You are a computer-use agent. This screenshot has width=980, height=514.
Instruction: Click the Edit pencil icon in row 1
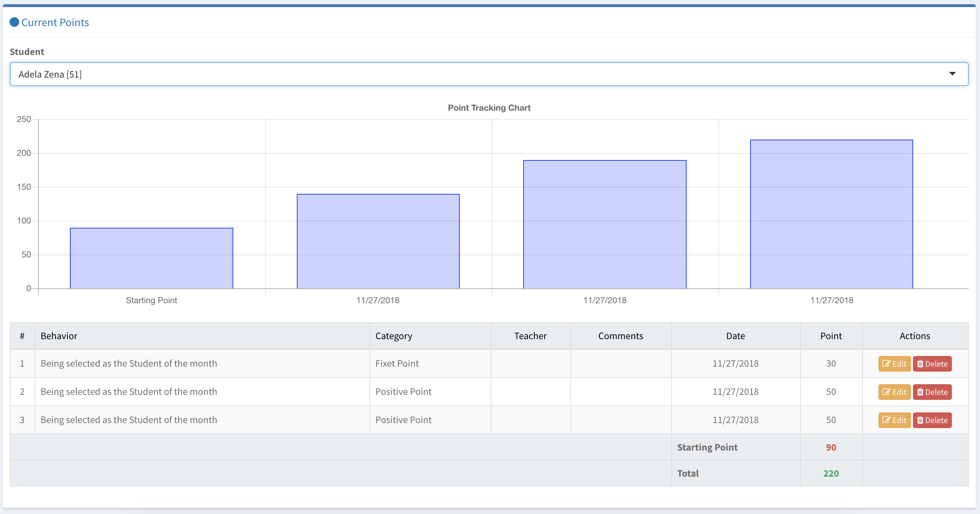point(886,364)
